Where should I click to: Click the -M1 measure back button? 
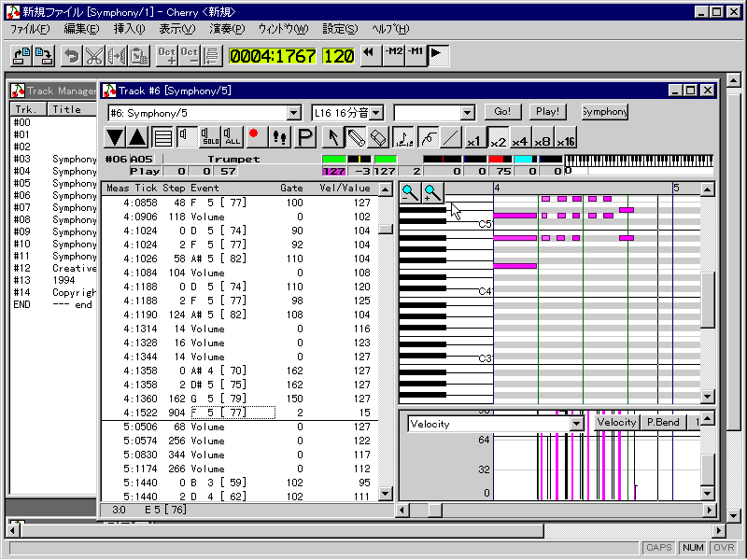point(416,55)
